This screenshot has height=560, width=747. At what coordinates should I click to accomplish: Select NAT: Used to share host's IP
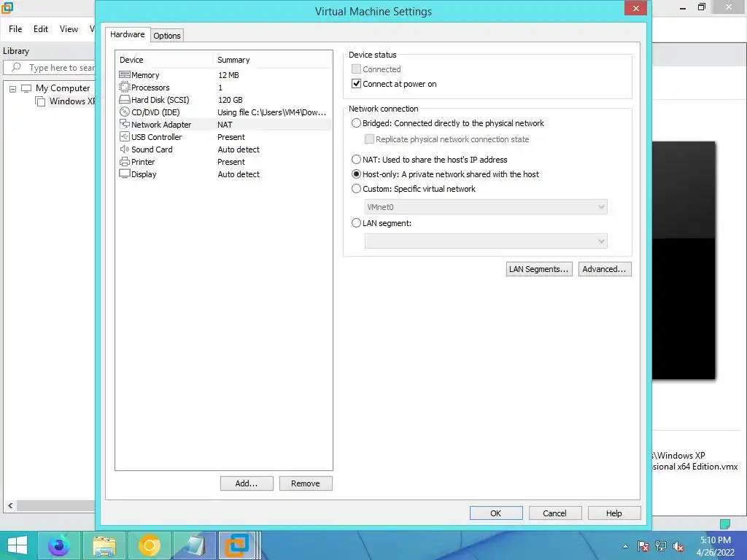pyautogui.click(x=356, y=160)
